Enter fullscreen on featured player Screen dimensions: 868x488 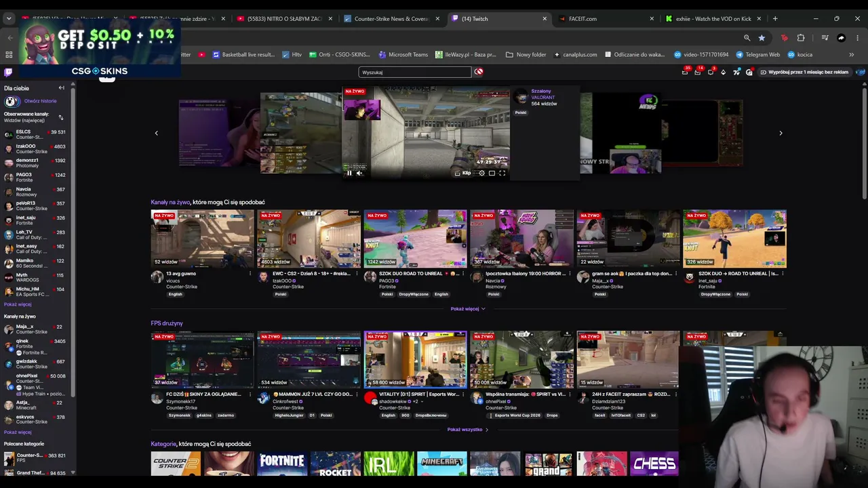tap(502, 173)
